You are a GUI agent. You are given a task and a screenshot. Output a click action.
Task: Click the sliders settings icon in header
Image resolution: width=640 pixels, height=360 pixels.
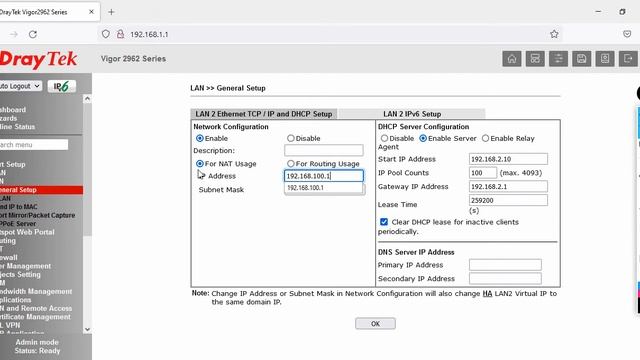(558, 59)
